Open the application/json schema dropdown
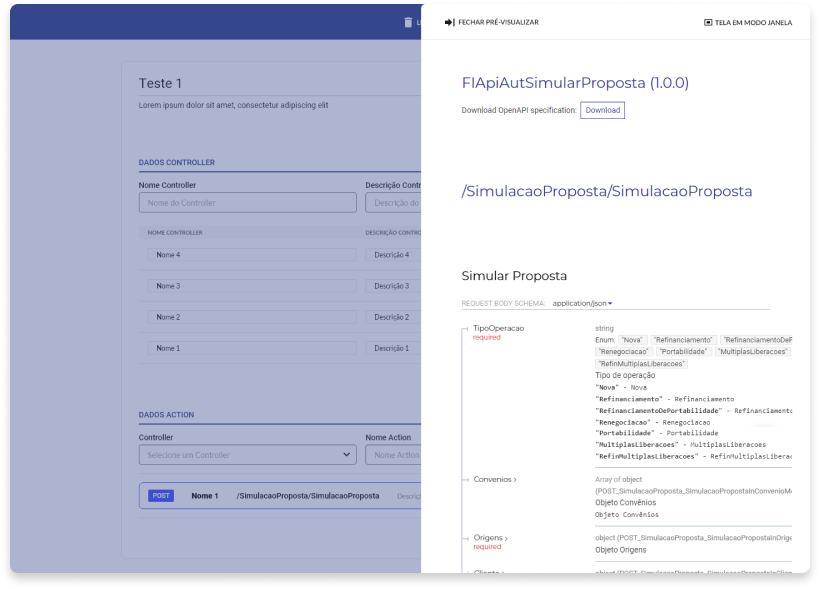This screenshot has width=820, height=589. pos(582,303)
